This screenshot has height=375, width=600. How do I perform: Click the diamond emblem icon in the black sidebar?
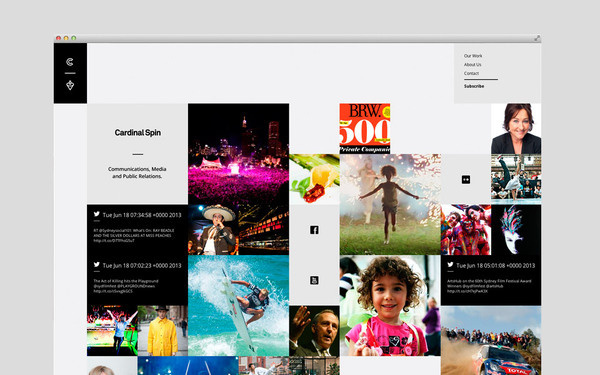[x=70, y=85]
